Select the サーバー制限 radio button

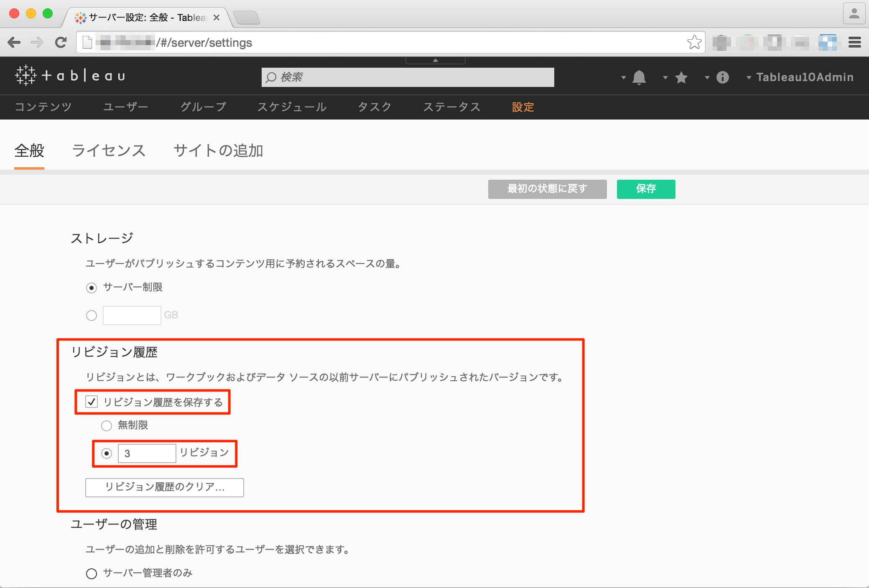[x=91, y=287]
